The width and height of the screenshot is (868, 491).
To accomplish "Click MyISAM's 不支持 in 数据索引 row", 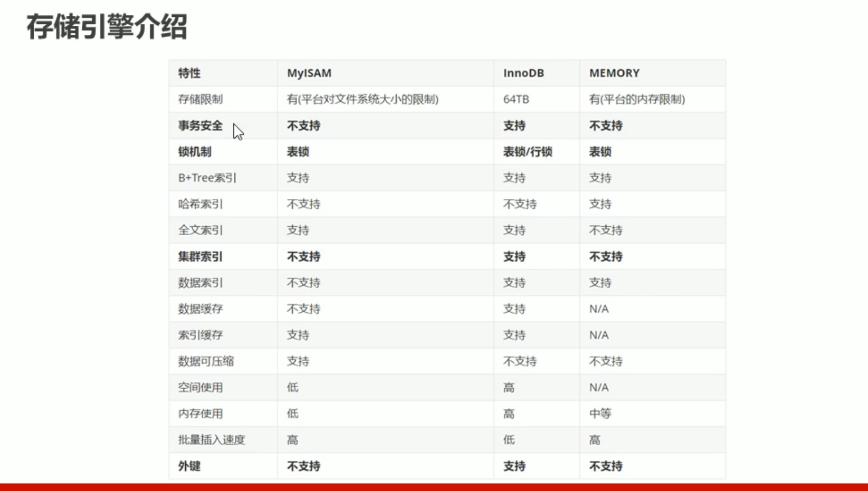I will (x=304, y=283).
